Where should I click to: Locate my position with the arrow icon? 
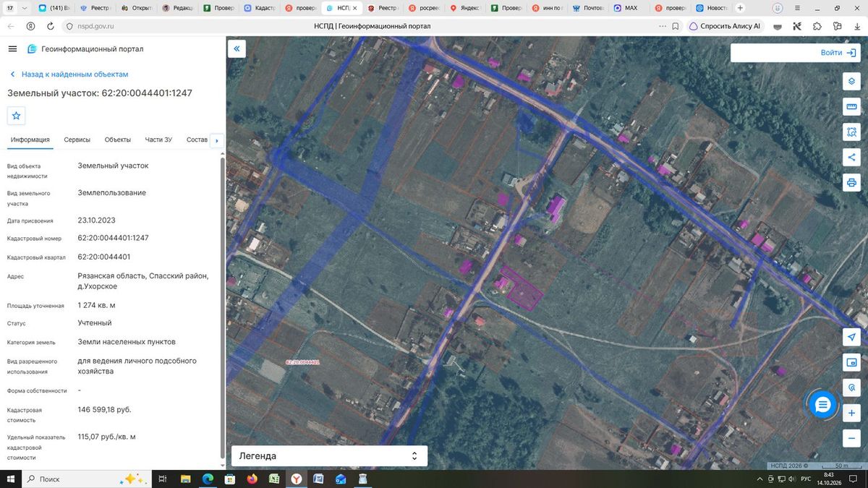[851, 338]
